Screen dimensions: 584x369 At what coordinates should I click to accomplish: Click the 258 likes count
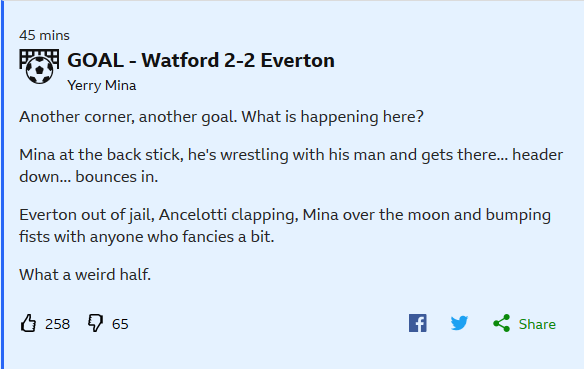click(57, 324)
